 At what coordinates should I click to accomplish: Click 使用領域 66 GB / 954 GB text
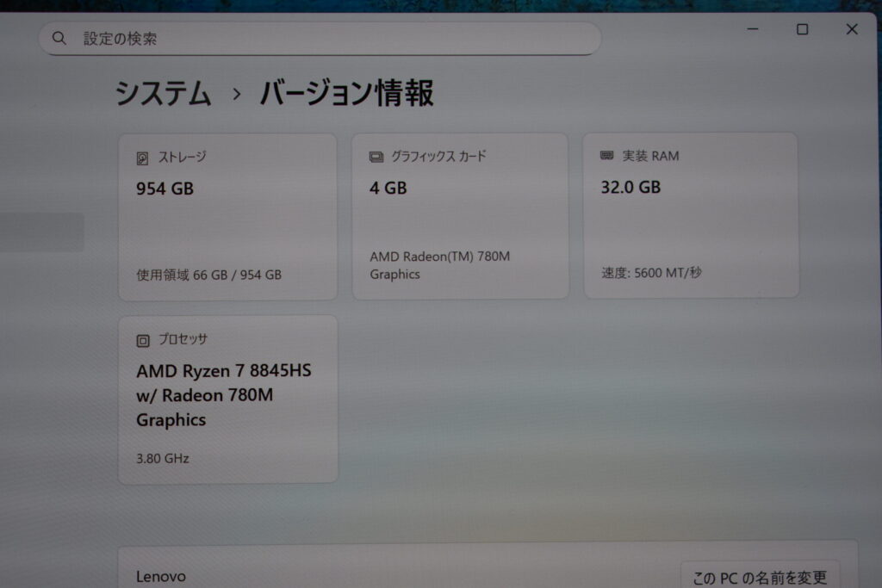coord(208,275)
